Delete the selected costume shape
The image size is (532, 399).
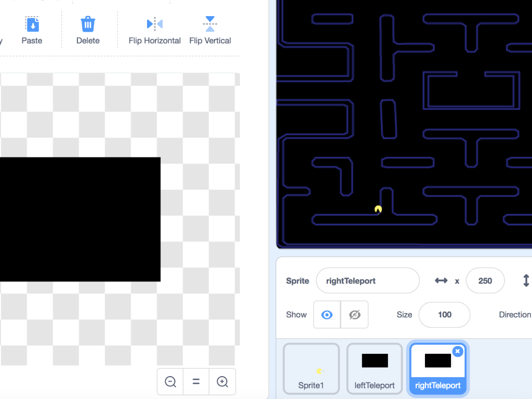coord(88,31)
